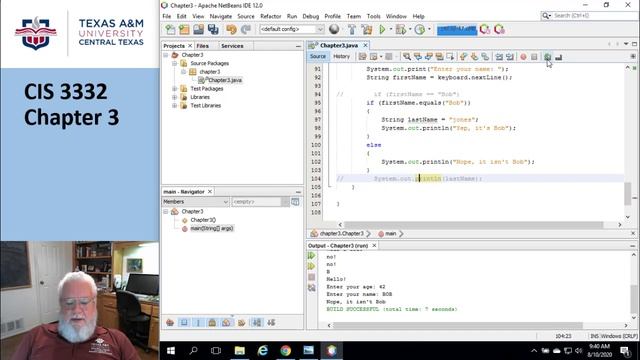Click the Find Selection magnifier in editor toolbar
Screen dimensions: 640x360
407,57
